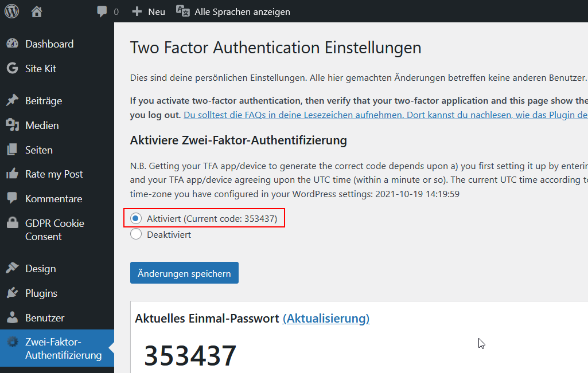Select the Deaktiviert radio button
Viewport: 588px width, 373px height.
click(135, 234)
